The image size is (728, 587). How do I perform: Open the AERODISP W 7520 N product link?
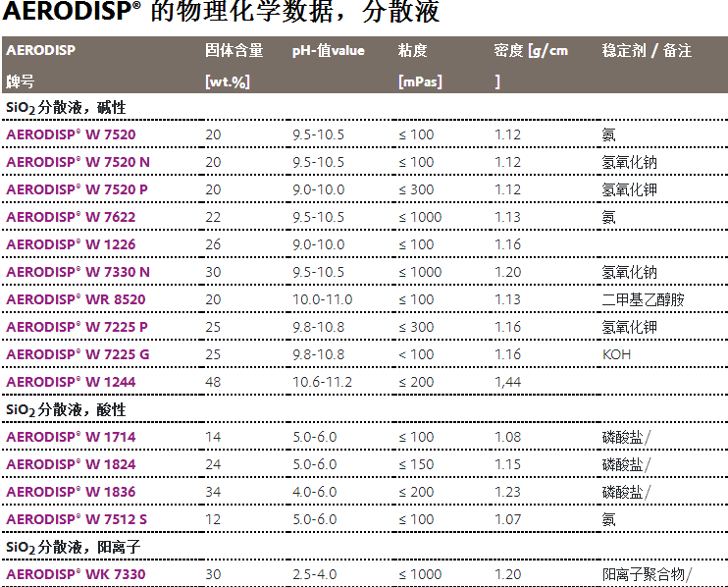pyautogui.click(x=78, y=162)
